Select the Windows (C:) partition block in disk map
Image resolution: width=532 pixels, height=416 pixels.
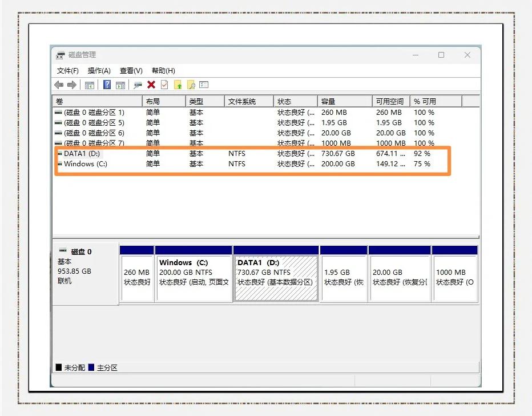coord(194,277)
